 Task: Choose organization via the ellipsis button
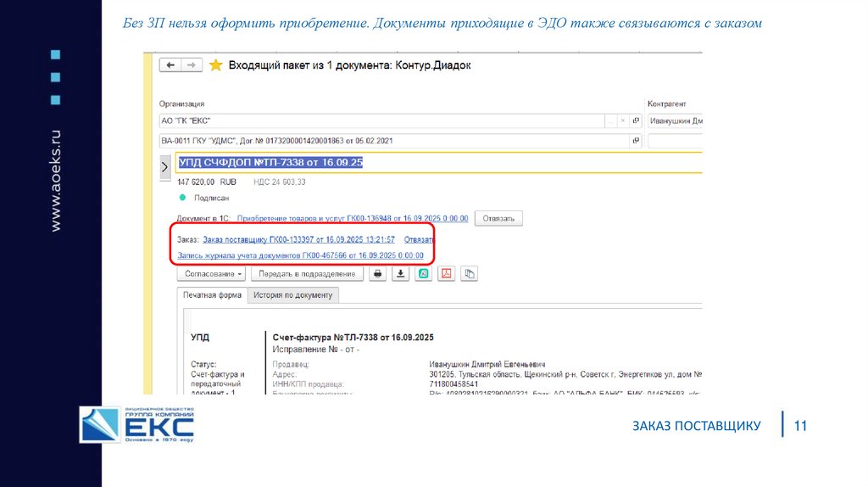tap(611, 120)
